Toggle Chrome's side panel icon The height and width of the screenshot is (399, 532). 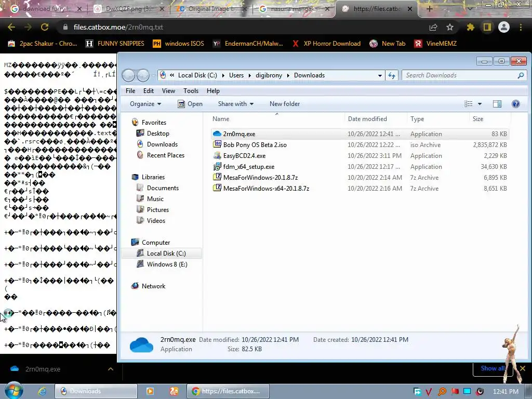[x=487, y=27]
